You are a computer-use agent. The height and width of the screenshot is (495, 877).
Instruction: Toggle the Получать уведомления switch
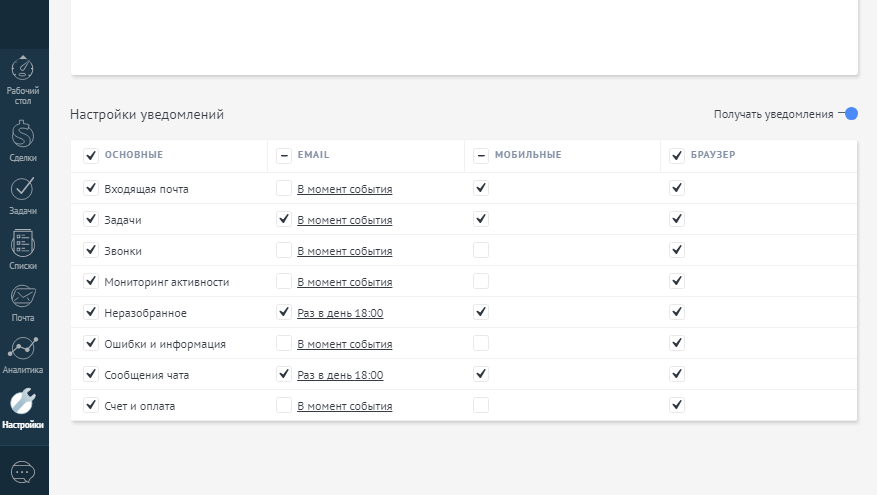tap(848, 114)
